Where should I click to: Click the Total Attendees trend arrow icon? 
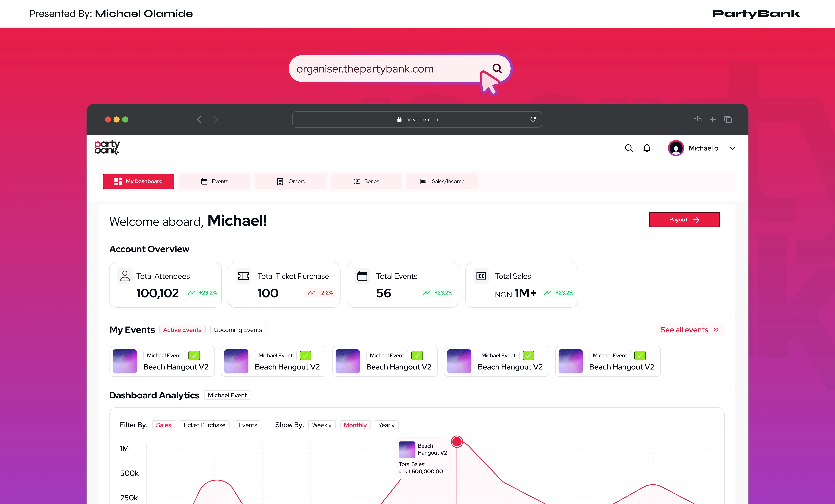[191, 293]
